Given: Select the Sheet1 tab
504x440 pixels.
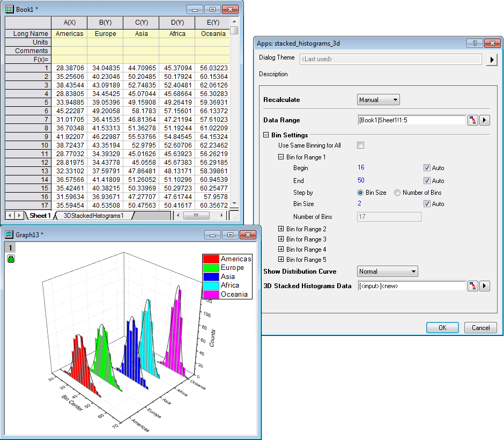Looking at the screenshot, I should [x=40, y=215].
